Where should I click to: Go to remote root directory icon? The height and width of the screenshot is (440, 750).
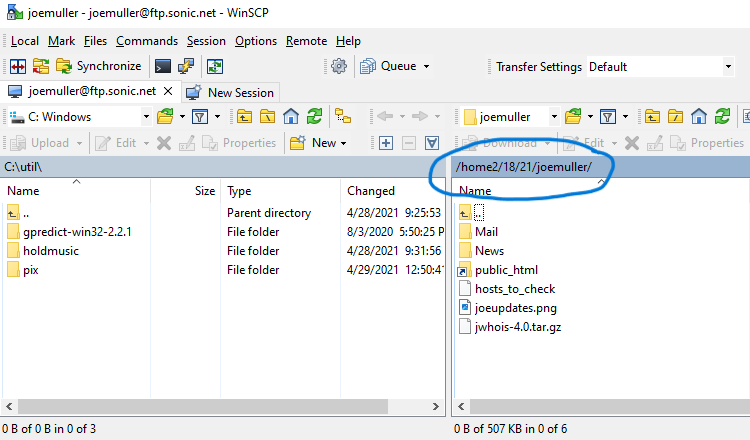(675, 116)
